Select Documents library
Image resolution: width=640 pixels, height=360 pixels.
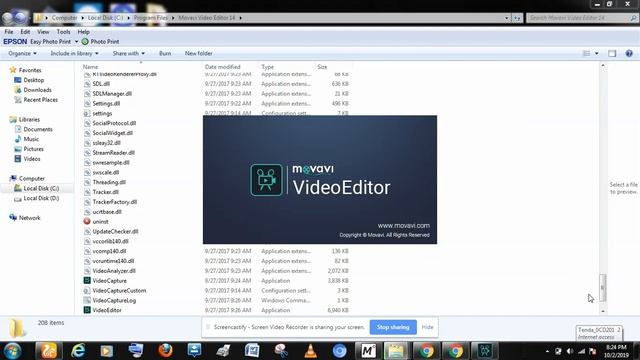pyautogui.click(x=38, y=129)
